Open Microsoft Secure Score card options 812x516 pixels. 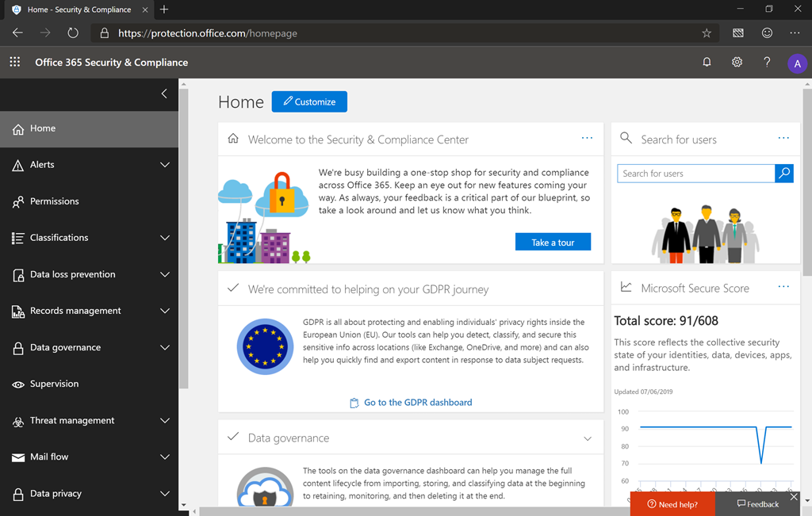point(783,287)
